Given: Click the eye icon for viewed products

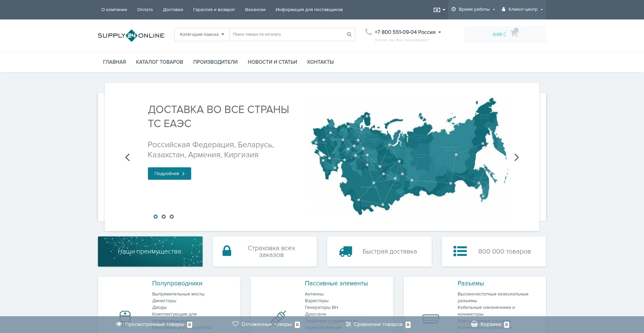Looking at the screenshot, I should click(x=119, y=324).
